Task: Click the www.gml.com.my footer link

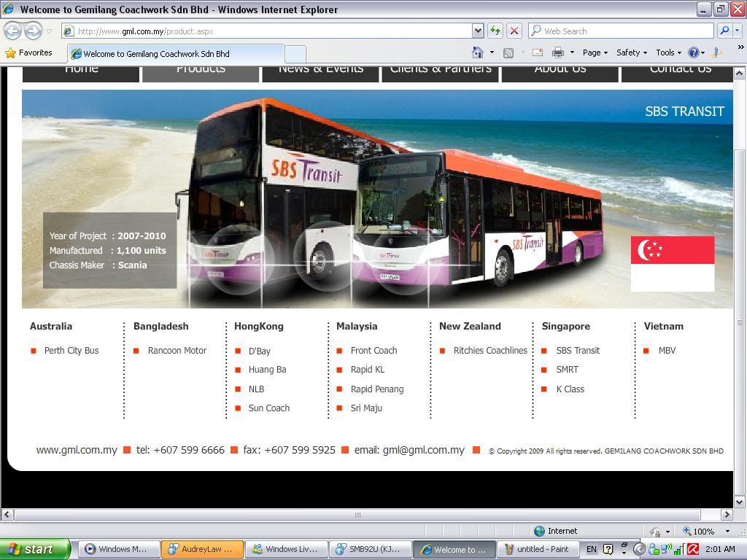Action: [x=77, y=450]
